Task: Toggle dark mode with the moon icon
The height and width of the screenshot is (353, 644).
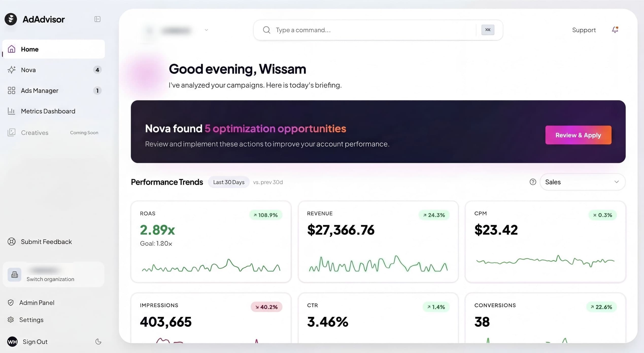Action: tap(98, 342)
